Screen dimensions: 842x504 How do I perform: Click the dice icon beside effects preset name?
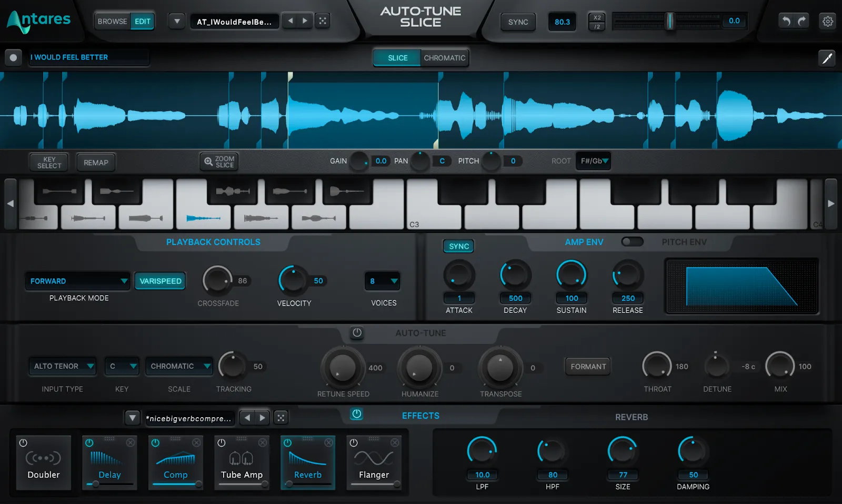[281, 417]
